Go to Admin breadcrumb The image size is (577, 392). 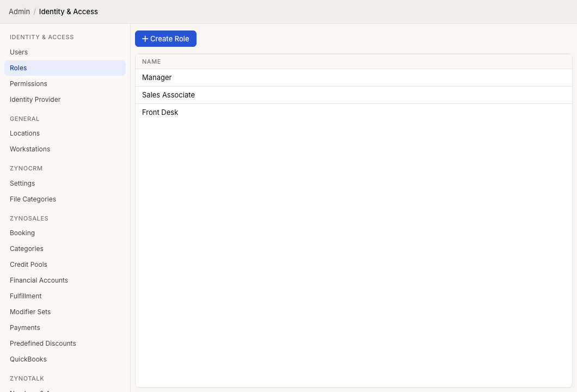[19, 11]
